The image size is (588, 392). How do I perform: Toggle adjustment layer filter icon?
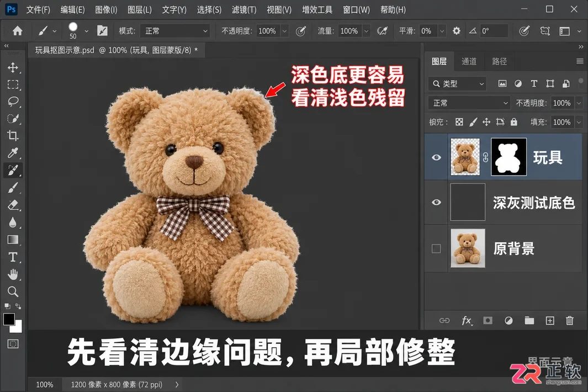tap(518, 84)
